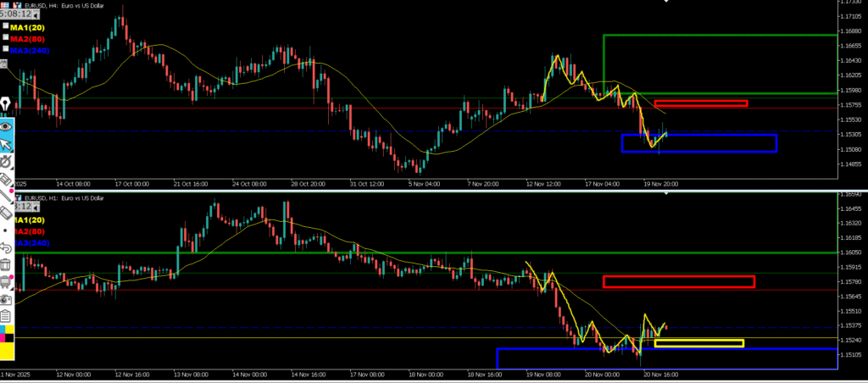Click the 17 Nov 08:00 label on the H1 chart
The height and width of the screenshot is (383, 868).
point(366,375)
